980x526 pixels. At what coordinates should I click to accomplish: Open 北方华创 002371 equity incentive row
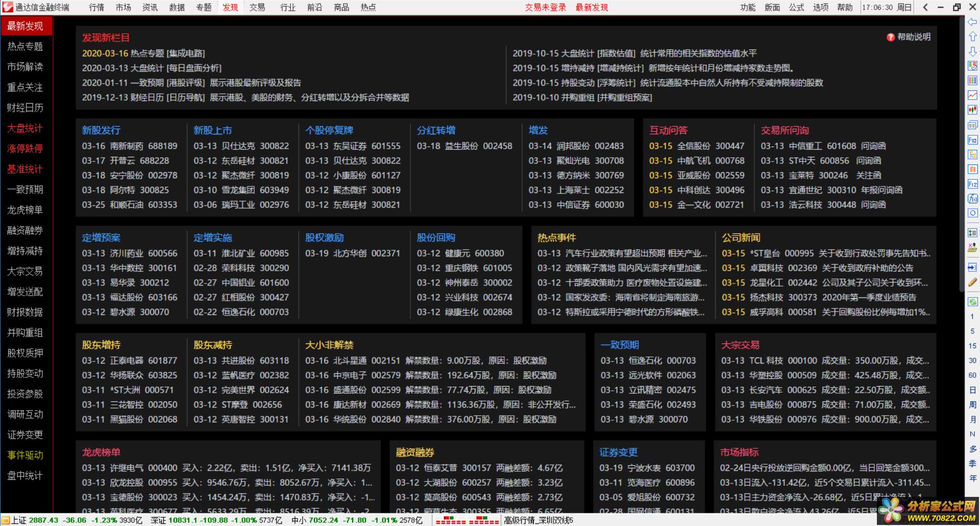(x=353, y=253)
